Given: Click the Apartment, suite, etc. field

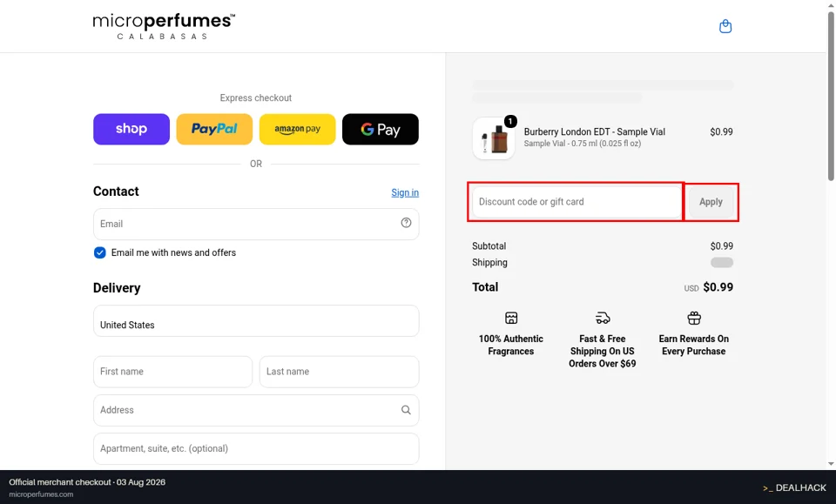Looking at the screenshot, I should click(x=256, y=448).
